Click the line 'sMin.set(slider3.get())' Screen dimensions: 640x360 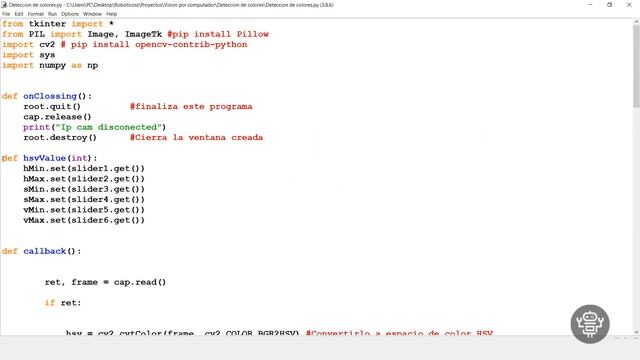(84, 189)
